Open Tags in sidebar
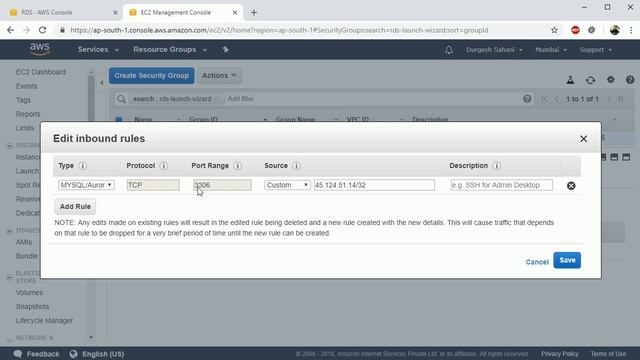The width and height of the screenshot is (640, 360). [23, 100]
